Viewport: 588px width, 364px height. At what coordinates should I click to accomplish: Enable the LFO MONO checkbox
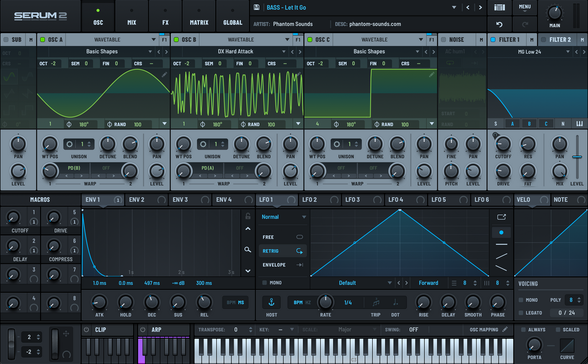(265, 283)
